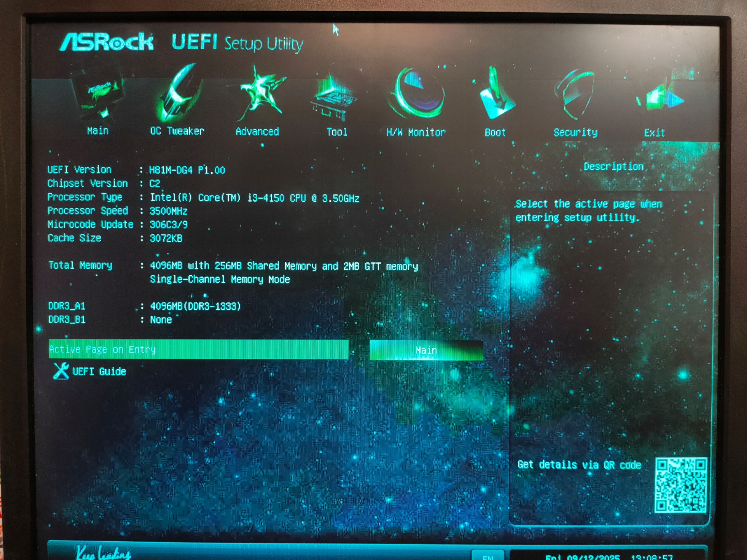Click the ASRock logo in the header
Image resolution: width=747 pixels, height=560 pixels.
point(107,43)
